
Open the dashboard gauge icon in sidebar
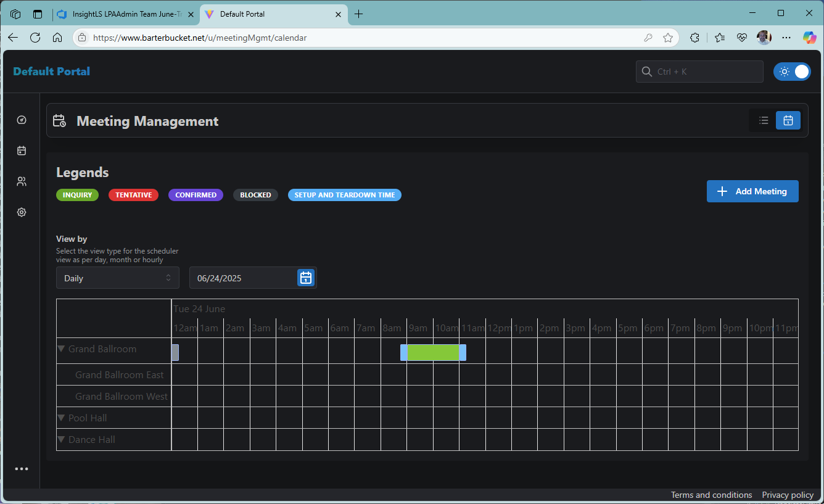[22, 120]
